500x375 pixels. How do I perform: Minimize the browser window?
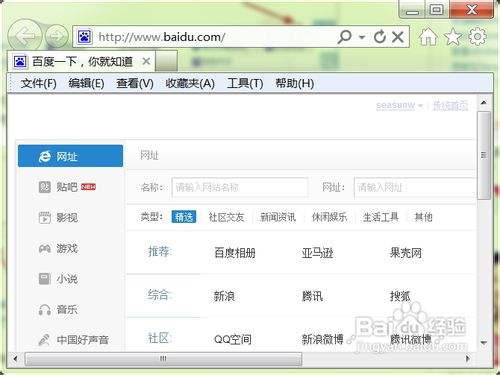pos(412,10)
